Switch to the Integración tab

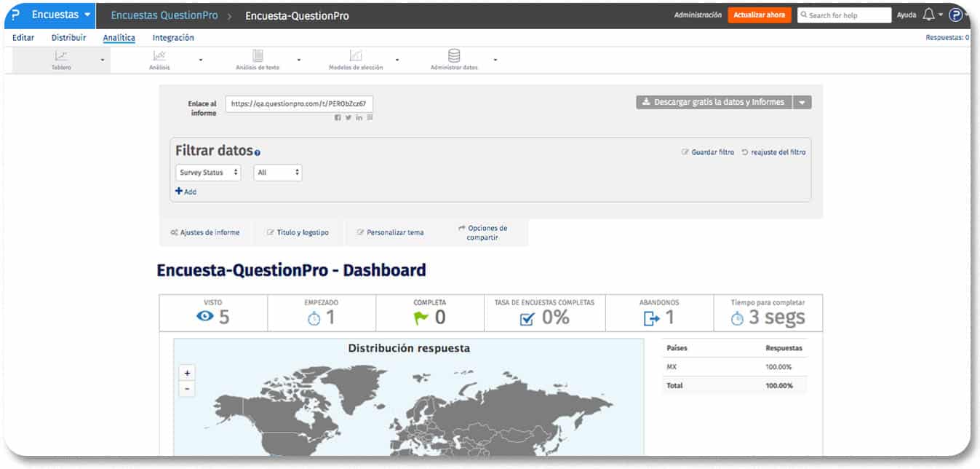tap(173, 38)
